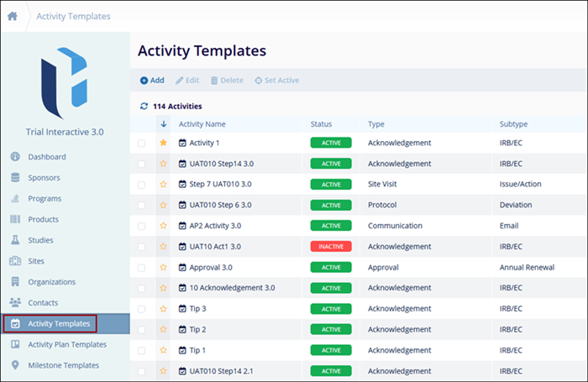Click the refresh icon beside 114 Activities
This screenshot has height=382, width=588.
click(144, 107)
